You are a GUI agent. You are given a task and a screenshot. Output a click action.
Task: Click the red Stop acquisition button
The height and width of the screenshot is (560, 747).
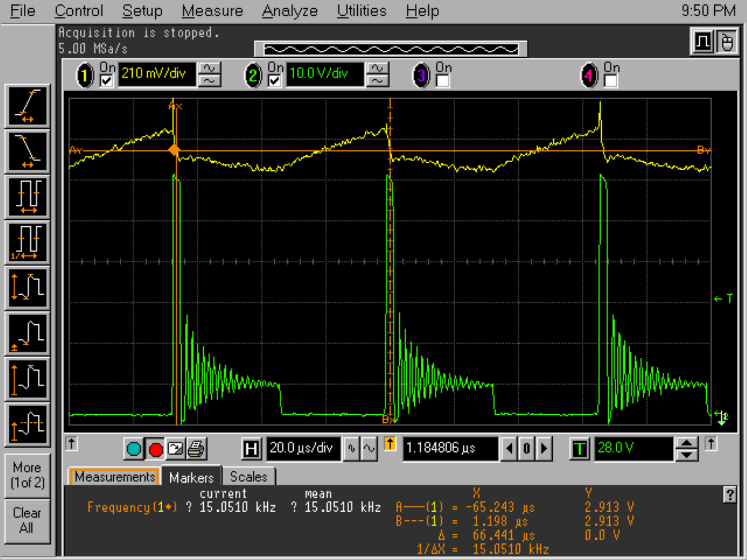[x=155, y=449]
